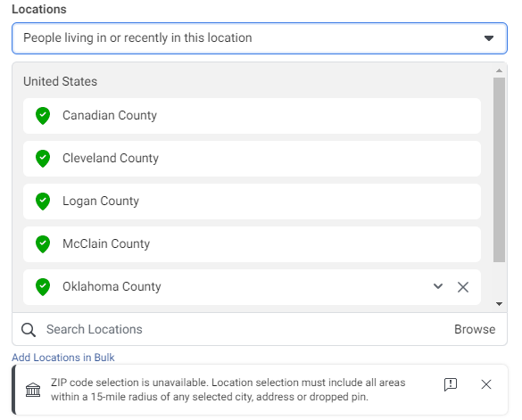Open the location audience type dropdown

260,38
